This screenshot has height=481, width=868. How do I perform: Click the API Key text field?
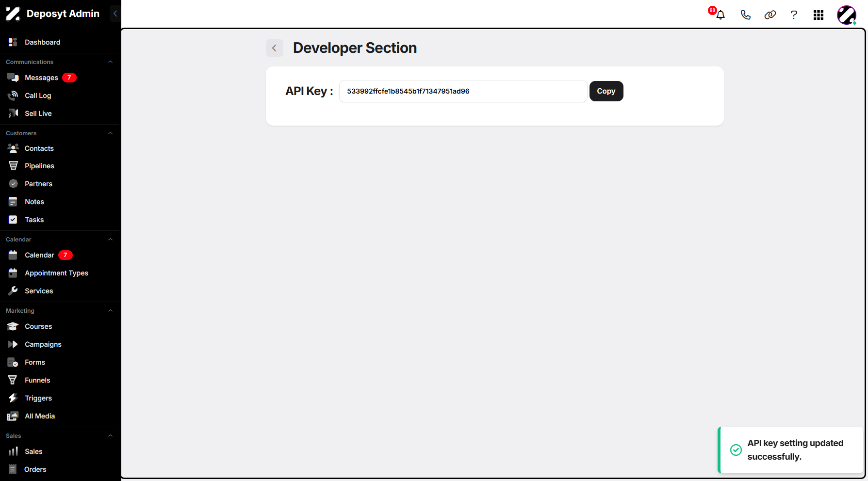[x=463, y=91]
